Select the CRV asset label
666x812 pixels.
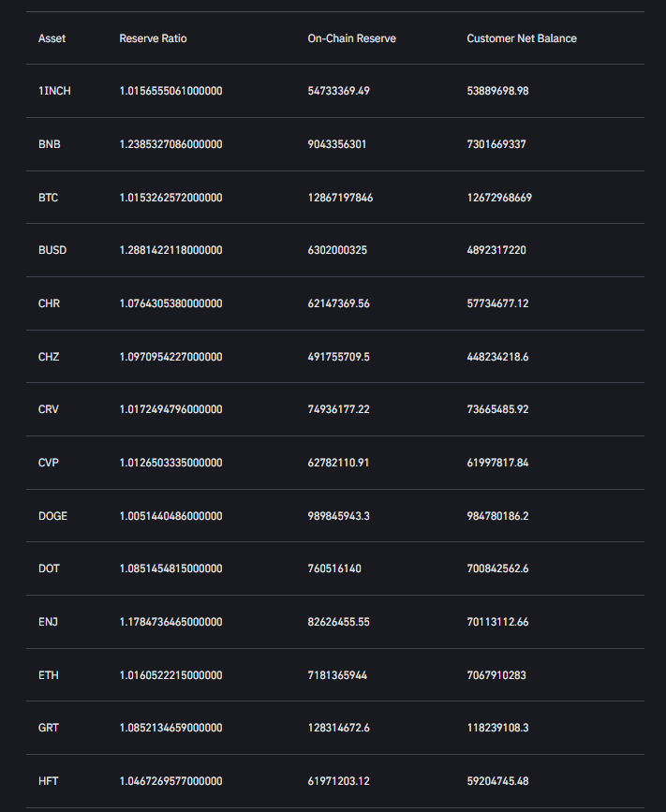tap(49, 409)
